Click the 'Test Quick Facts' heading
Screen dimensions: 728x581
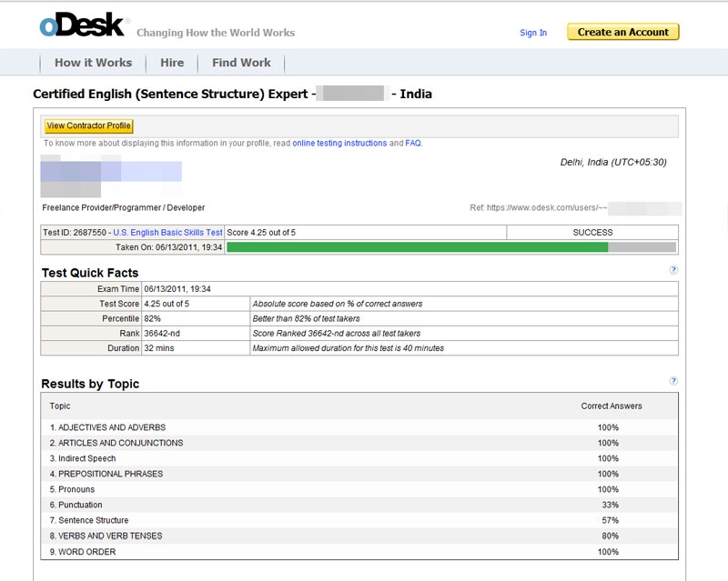90,273
